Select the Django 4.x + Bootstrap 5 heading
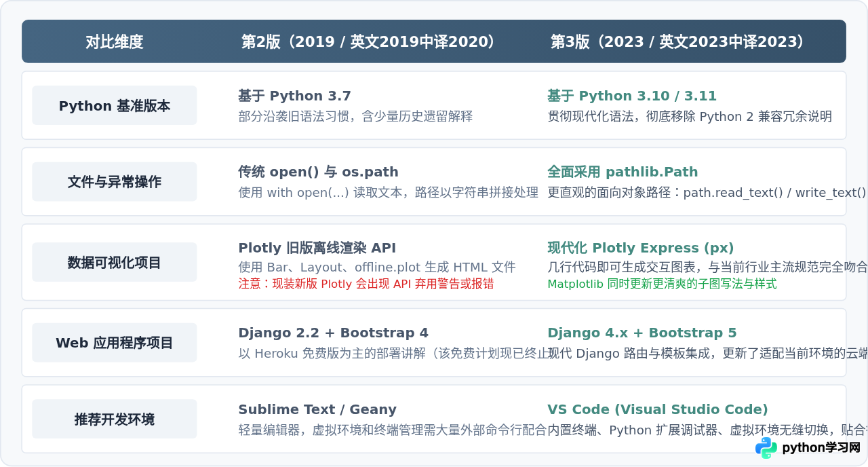The width and height of the screenshot is (868, 467). (x=642, y=333)
